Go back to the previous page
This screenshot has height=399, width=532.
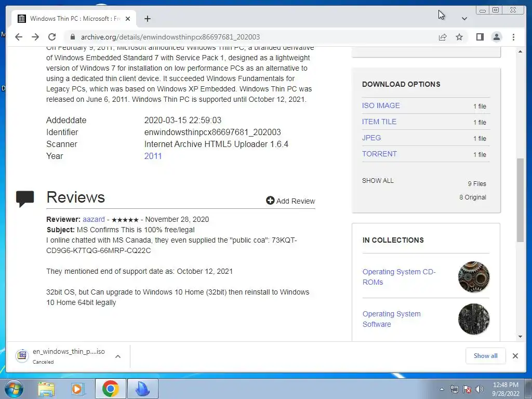click(19, 37)
